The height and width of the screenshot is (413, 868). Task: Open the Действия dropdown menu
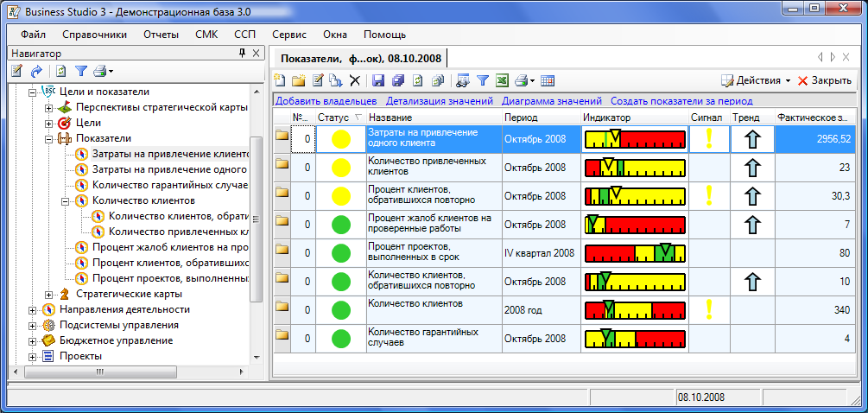[x=756, y=80]
